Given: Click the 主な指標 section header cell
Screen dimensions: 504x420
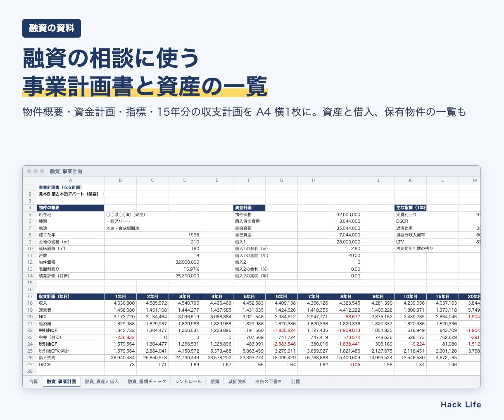Looking at the screenshot, I should pyautogui.click(x=410, y=208).
